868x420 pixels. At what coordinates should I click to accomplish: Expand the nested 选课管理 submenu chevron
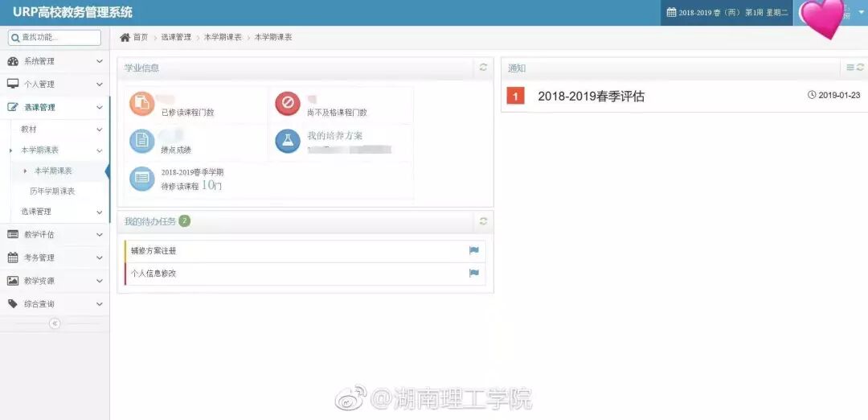pyautogui.click(x=100, y=212)
